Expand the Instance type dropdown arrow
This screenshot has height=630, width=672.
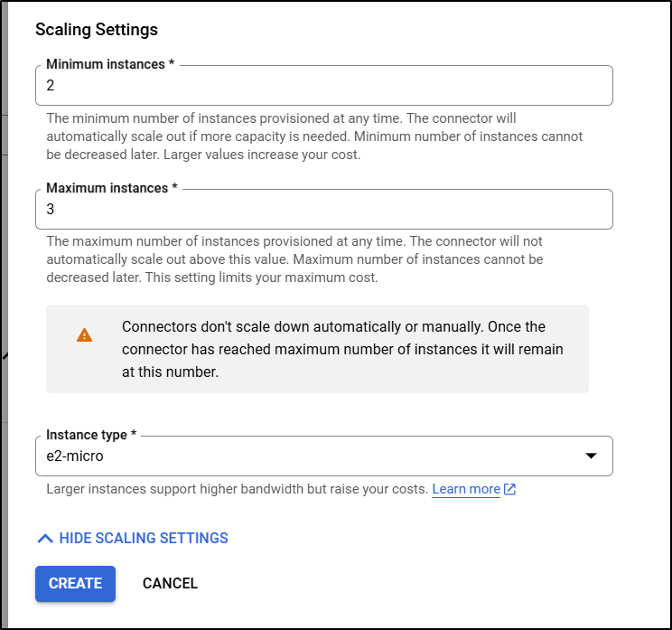[591, 456]
